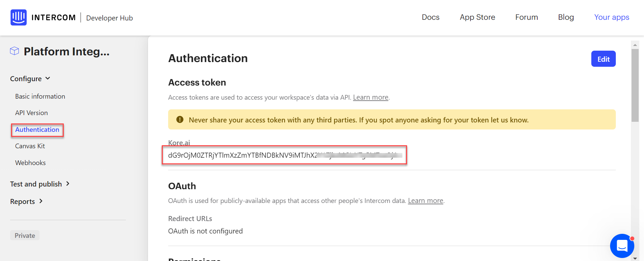Screen dimensions: 644x261
Task: Open the Intercom Messenger chat bubble
Action: pos(622,246)
